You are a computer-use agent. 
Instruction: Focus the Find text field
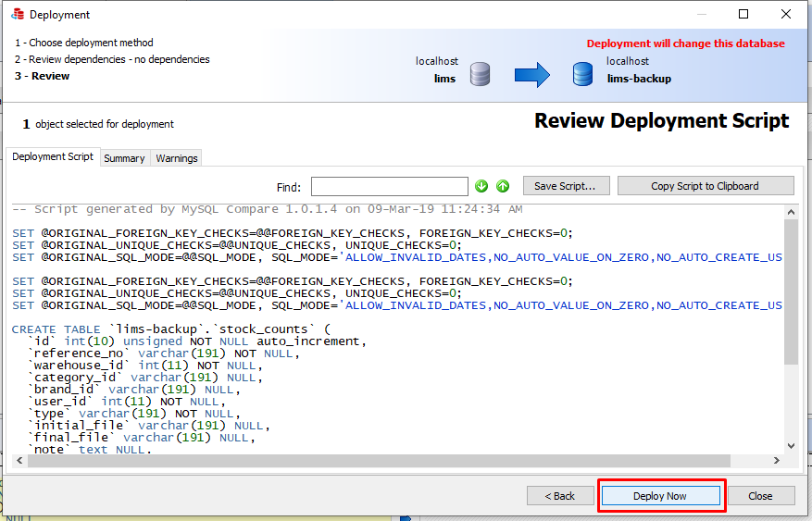click(389, 186)
